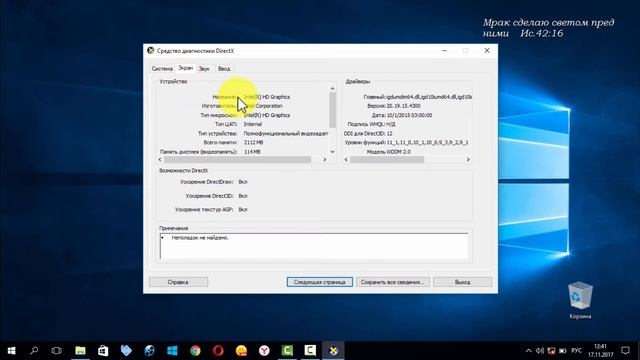
Task: Select the 'Internal' DAC type value
Action: [253, 124]
